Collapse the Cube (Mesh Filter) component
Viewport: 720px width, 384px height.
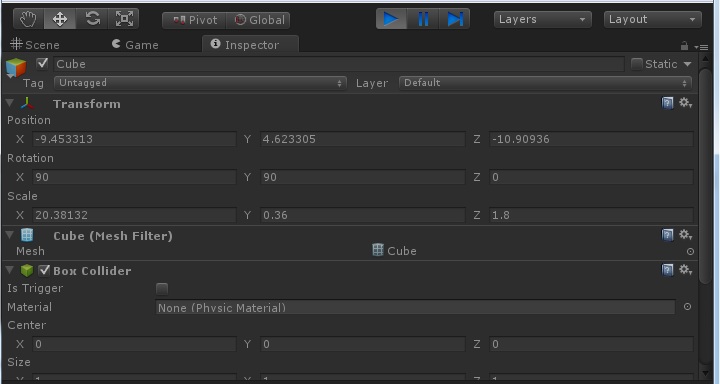click(x=10, y=235)
